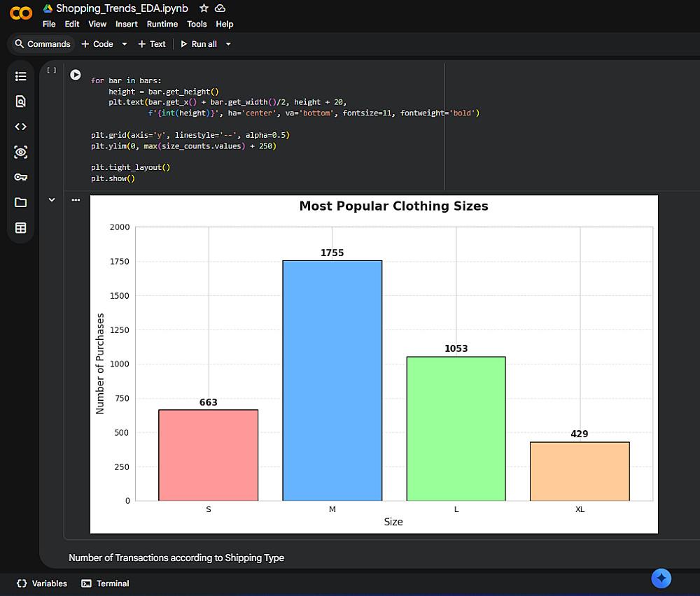
Task: Click the green L size bar
Action: 456,428
